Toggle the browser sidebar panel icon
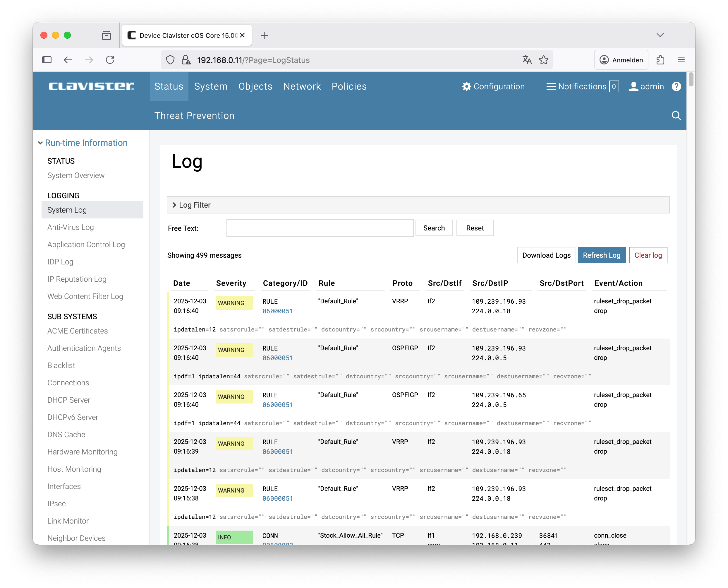Image resolution: width=728 pixels, height=588 pixels. (x=47, y=60)
